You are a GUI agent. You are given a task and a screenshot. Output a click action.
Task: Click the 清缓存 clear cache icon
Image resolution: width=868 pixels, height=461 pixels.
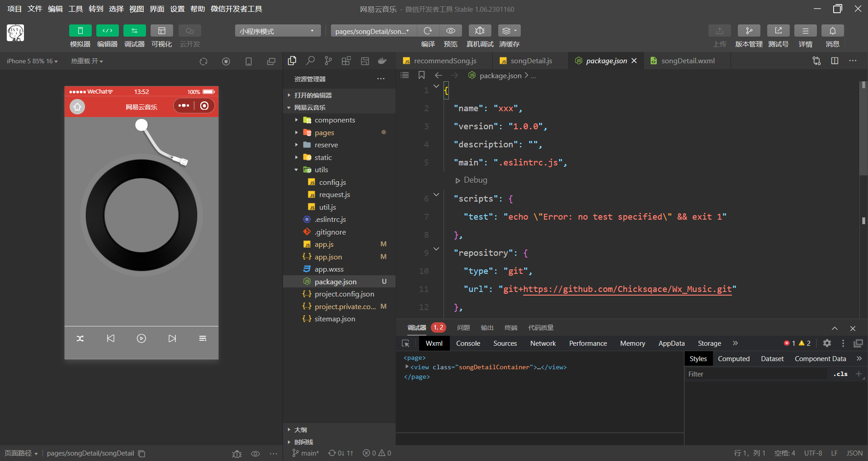tap(509, 31)
